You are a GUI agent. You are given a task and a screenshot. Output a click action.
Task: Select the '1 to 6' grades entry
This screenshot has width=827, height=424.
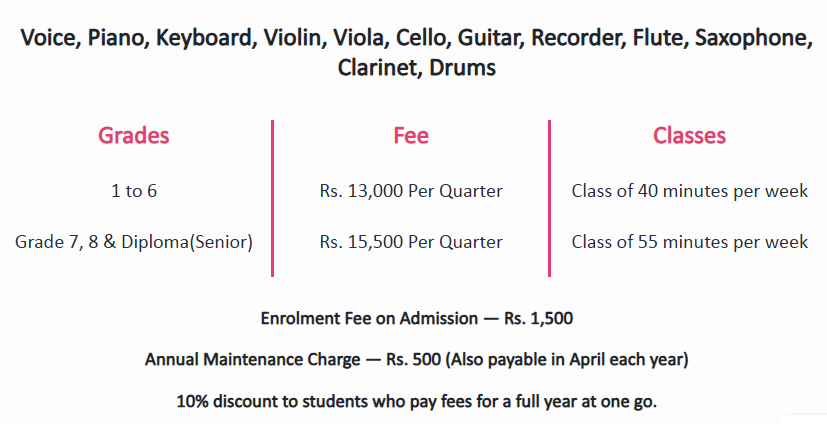point(134,191)
